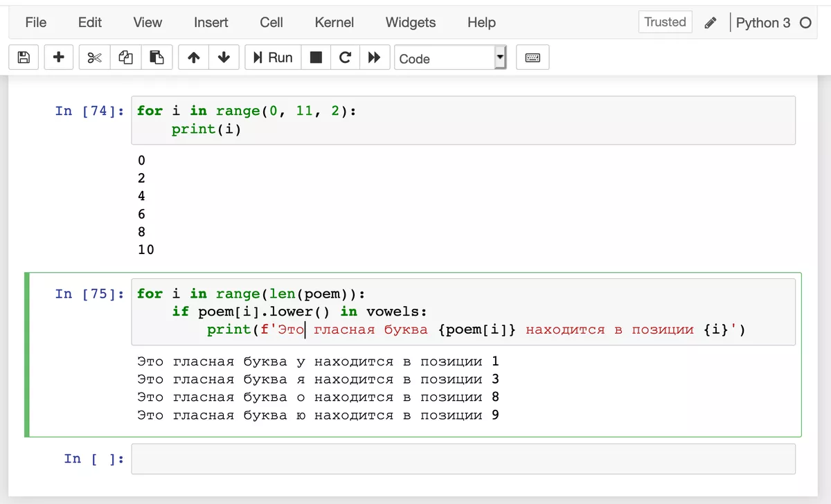Image resolution: width=831 pixels, height=504 pixels.
Task: Click inside the In [75] poem loop cell
Action: [x=463, y=312]
